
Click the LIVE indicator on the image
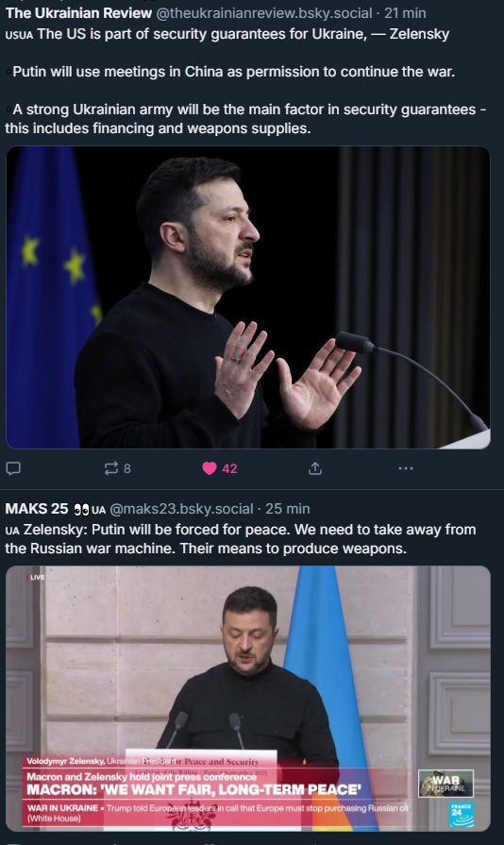click(36, 577)
